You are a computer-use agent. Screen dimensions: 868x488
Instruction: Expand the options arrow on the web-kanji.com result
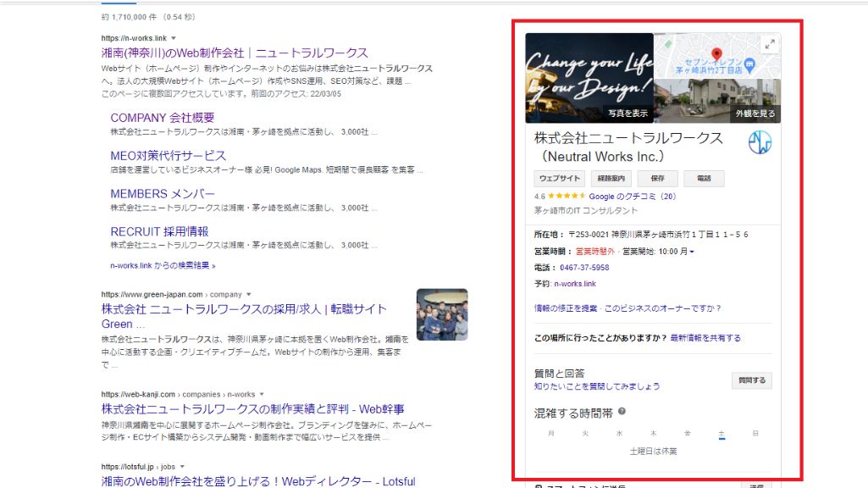(x=261, y=394)
